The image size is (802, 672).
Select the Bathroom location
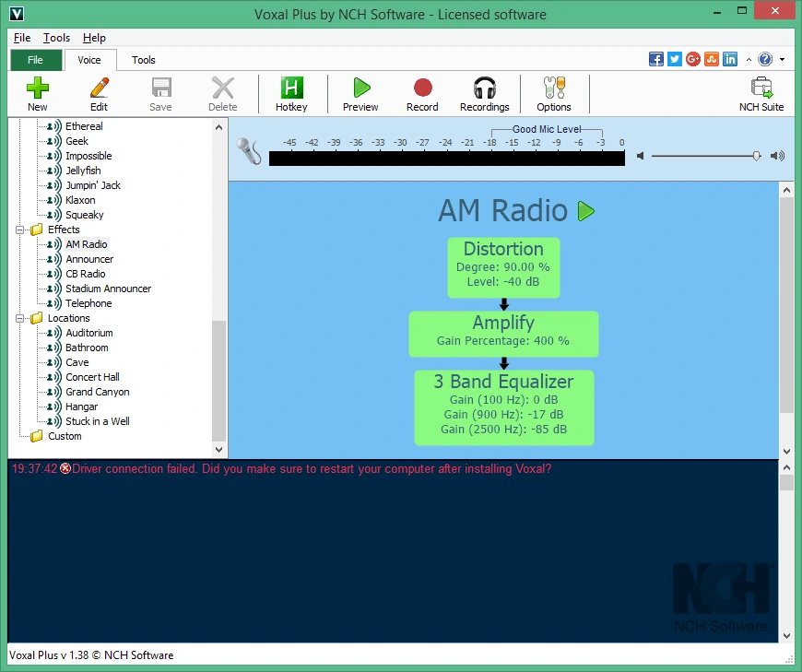[87, 348]
